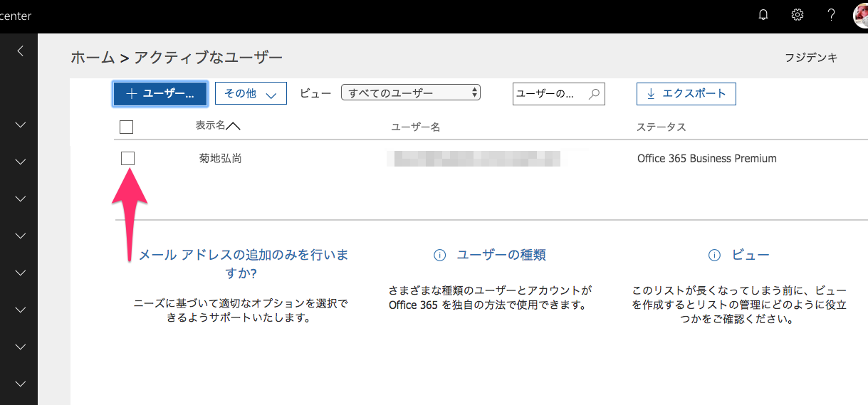The image size is (868, 405).
Task: Expand the fifth sidebar chevron section
Action: 21,273
